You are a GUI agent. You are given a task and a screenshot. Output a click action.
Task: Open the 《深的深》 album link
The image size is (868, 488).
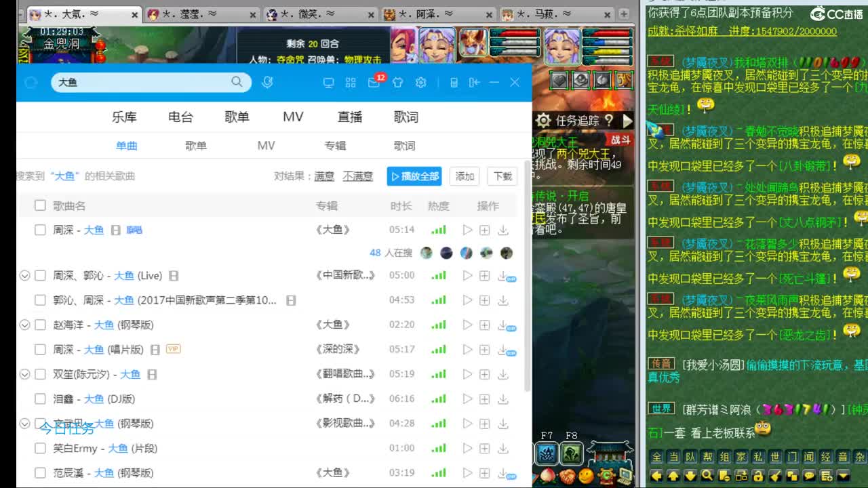click(338, 350)
